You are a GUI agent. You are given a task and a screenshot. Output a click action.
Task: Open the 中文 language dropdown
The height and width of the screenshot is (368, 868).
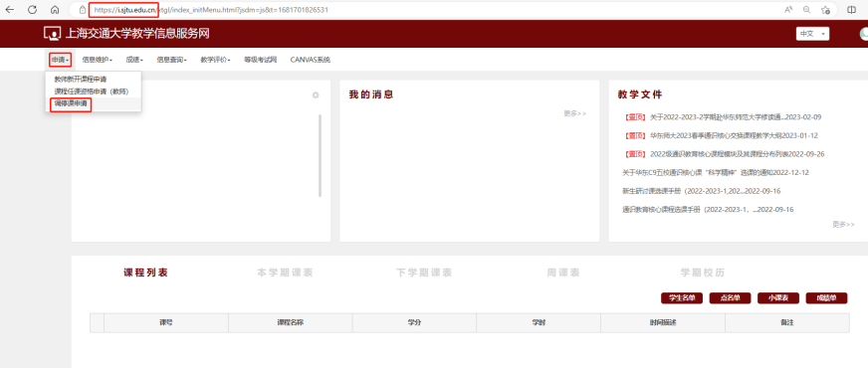[812, 34]
